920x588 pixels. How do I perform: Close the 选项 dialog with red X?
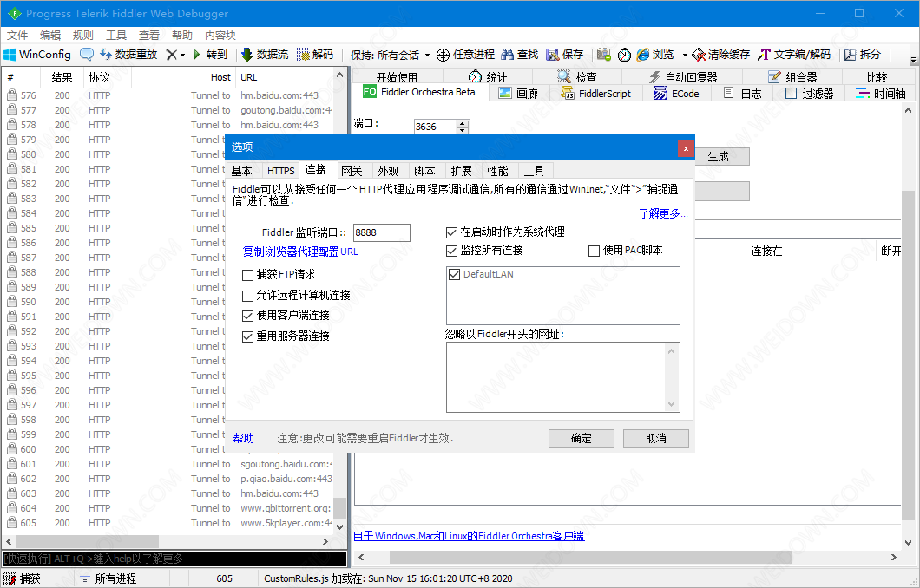(686, 148)
